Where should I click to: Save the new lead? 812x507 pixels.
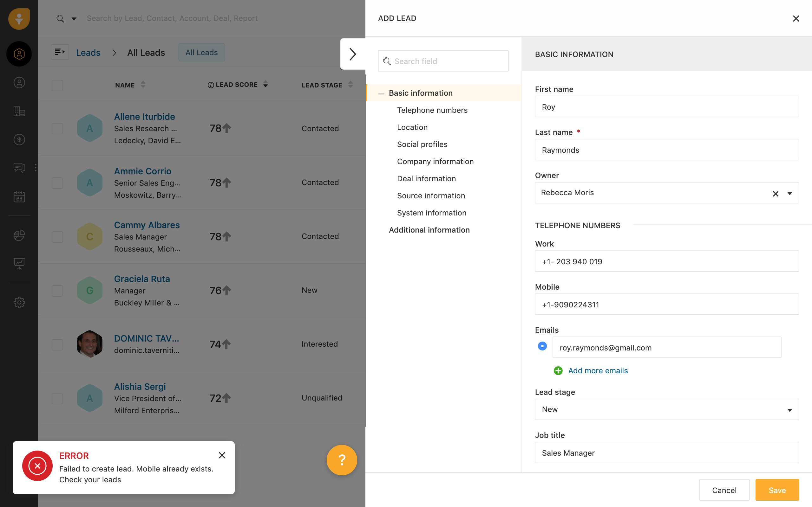point(776,490)
